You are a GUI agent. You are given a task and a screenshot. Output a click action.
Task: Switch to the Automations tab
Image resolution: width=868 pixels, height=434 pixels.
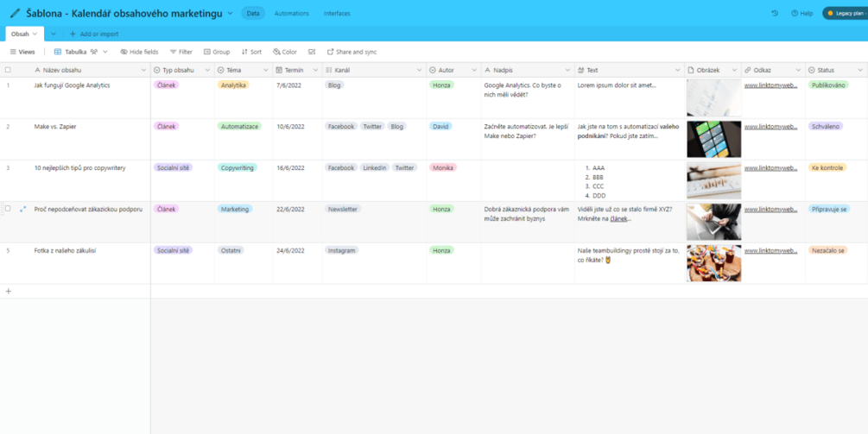(x=292, y=13)
